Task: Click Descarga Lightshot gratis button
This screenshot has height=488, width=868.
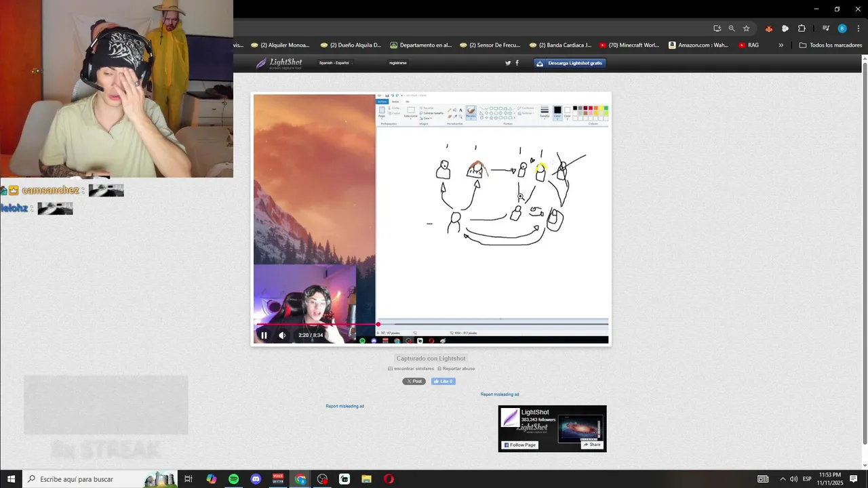Action: pos(570,63)
